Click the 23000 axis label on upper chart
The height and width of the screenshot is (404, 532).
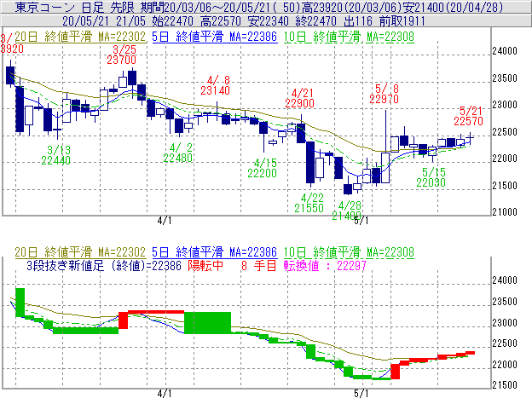click(x=505, y=105)
